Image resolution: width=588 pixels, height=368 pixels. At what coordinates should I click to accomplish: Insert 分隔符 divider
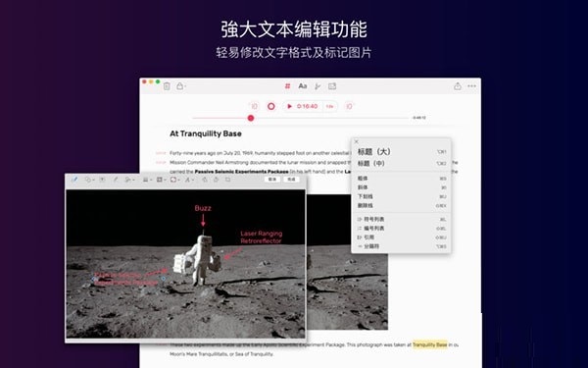pos(401,246)
